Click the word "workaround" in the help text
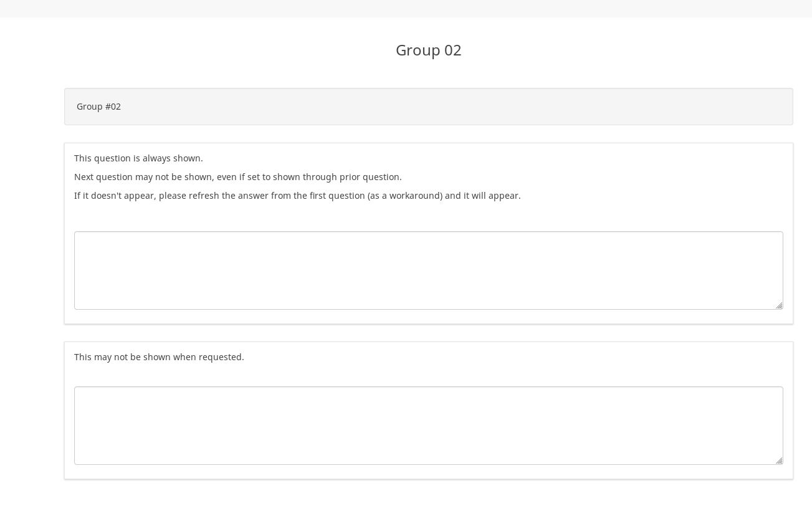 416,196
